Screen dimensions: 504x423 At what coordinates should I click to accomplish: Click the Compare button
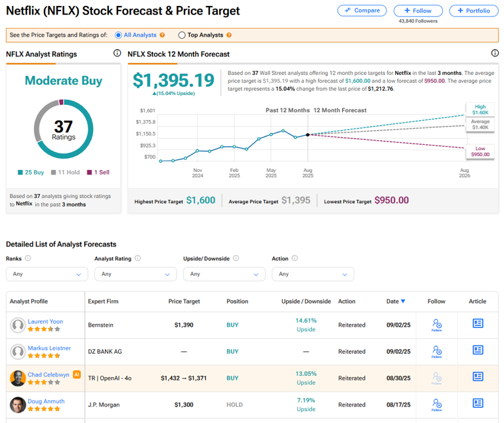click(362, 10)
